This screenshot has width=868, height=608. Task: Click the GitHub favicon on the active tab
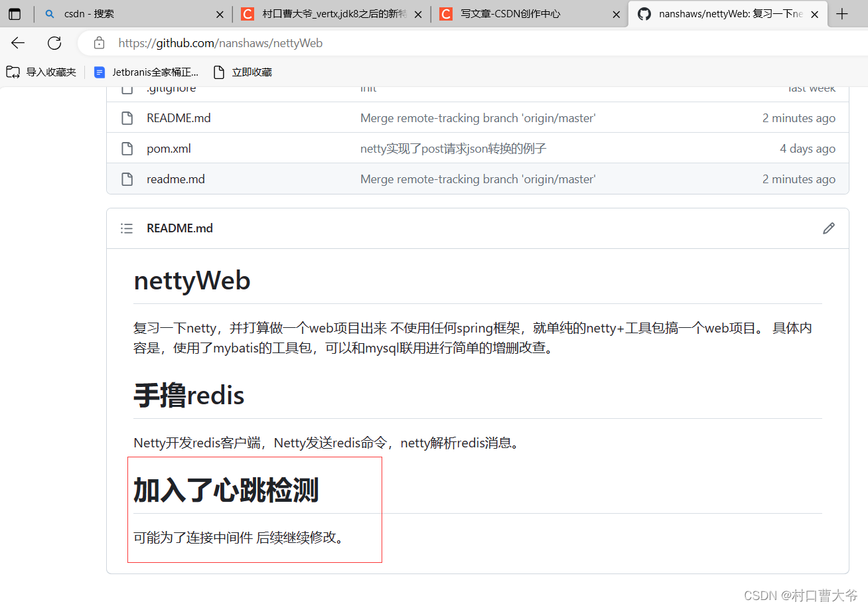click(x=644, y=14)
